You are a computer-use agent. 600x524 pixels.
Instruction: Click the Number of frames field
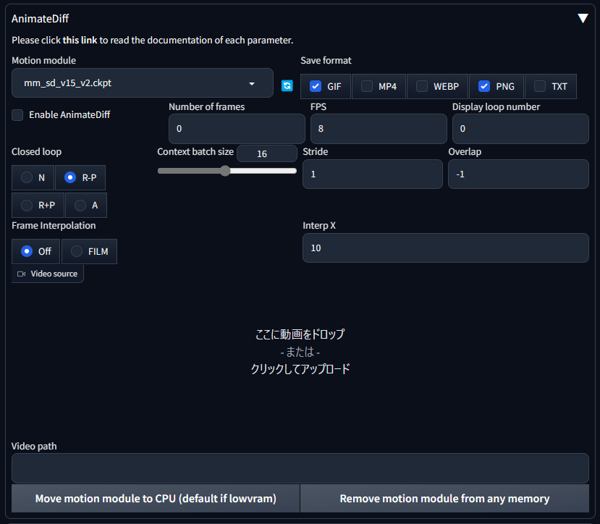tap(237, 129)
